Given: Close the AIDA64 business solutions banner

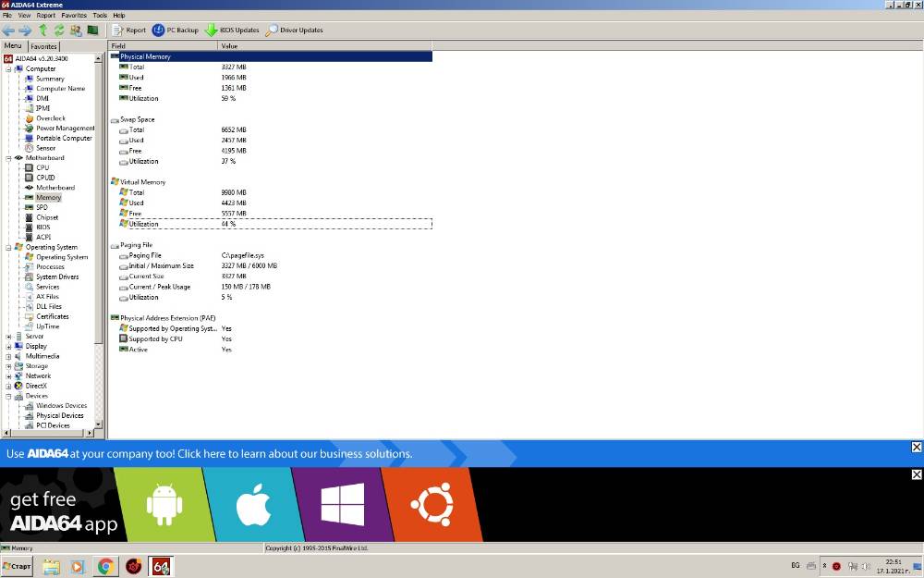Looking at the screenshot, I should click(x=917, y=447).
